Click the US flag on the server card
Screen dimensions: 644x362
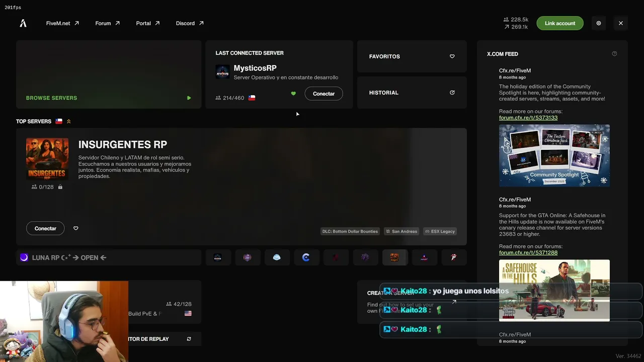(x=188, y=313)
